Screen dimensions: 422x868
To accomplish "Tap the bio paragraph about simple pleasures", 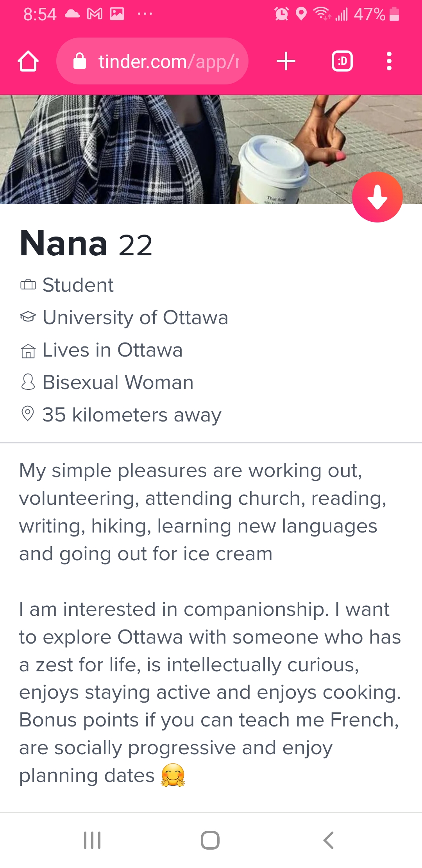I will 203,512.
